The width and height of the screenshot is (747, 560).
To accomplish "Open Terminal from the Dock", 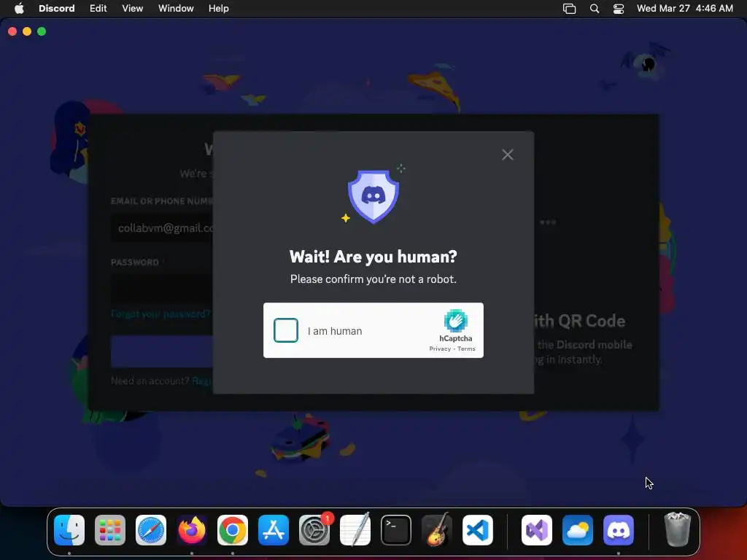I will click(396, 530).
